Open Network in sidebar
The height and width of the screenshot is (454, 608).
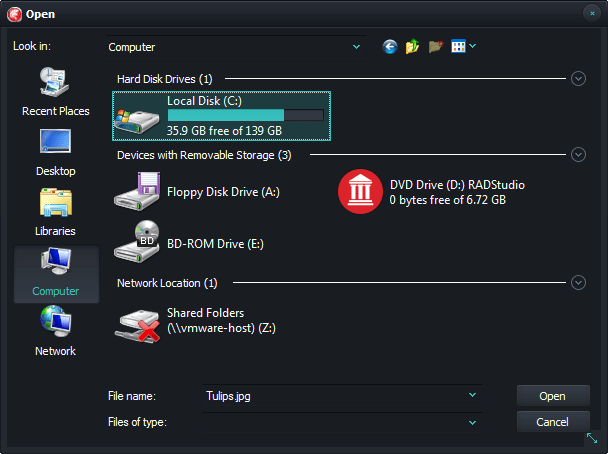coord(56,332)
